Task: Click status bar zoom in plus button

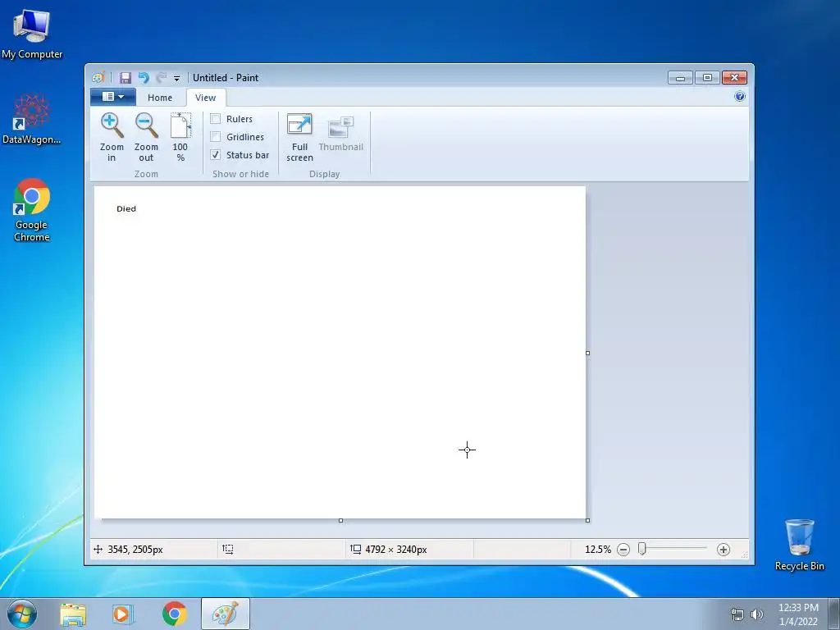Action: (724, 550)
